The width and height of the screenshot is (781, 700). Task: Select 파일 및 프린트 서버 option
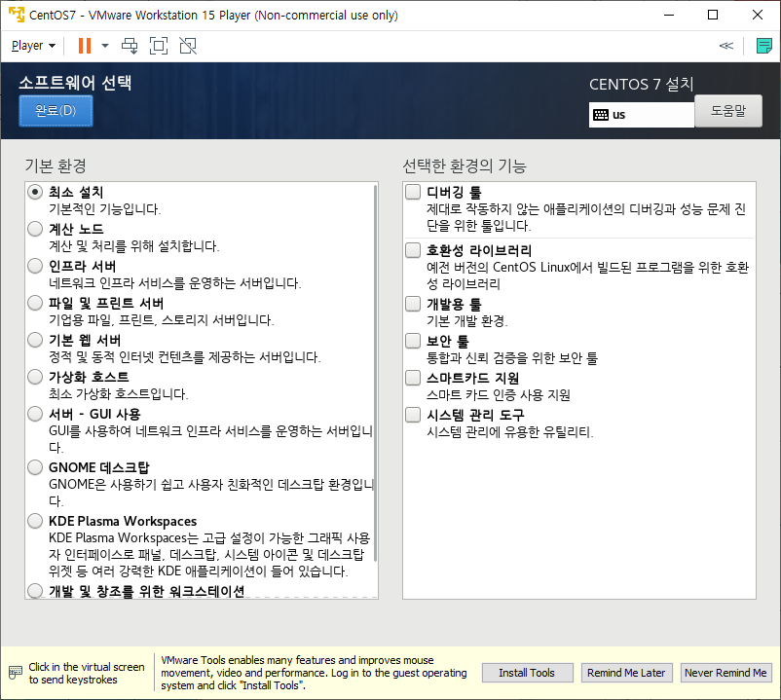[x=35, y=303]
